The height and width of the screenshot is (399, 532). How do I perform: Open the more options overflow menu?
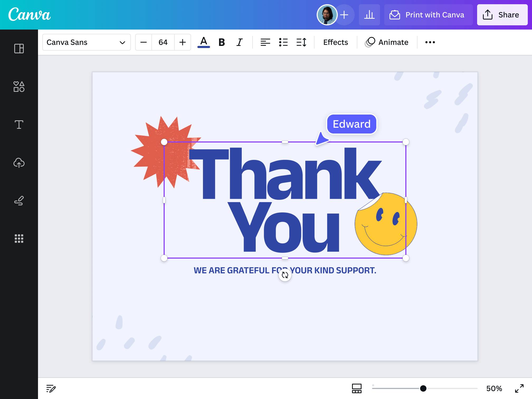point(430,42)
